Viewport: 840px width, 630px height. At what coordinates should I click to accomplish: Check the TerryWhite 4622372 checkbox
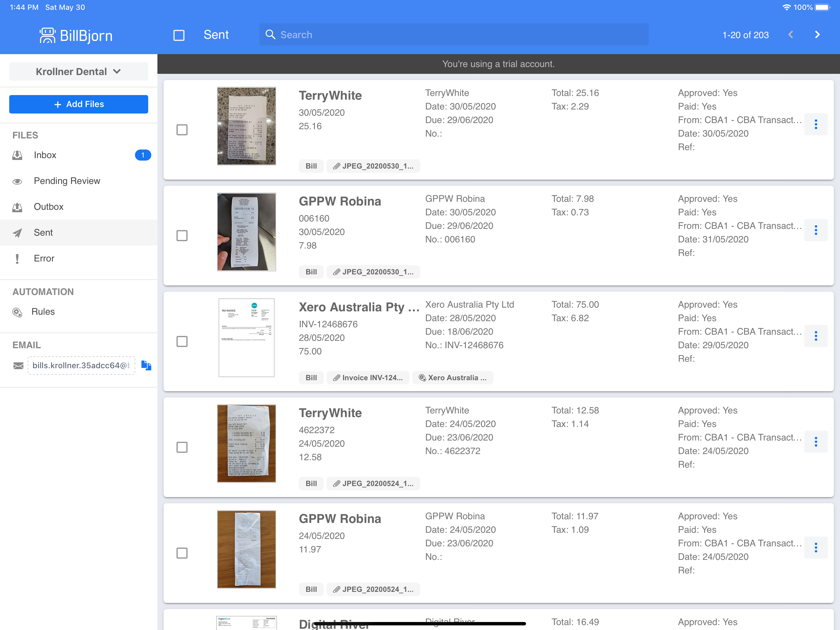coord(182,447)
